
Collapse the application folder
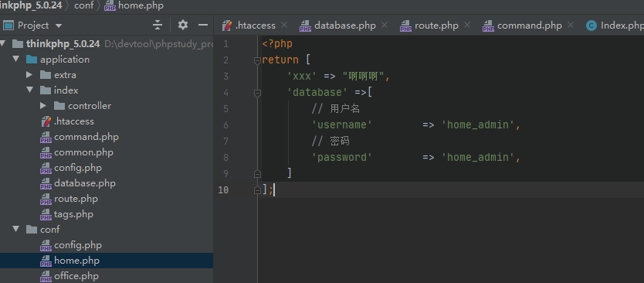pyautogui.click(x=16, y=60)
